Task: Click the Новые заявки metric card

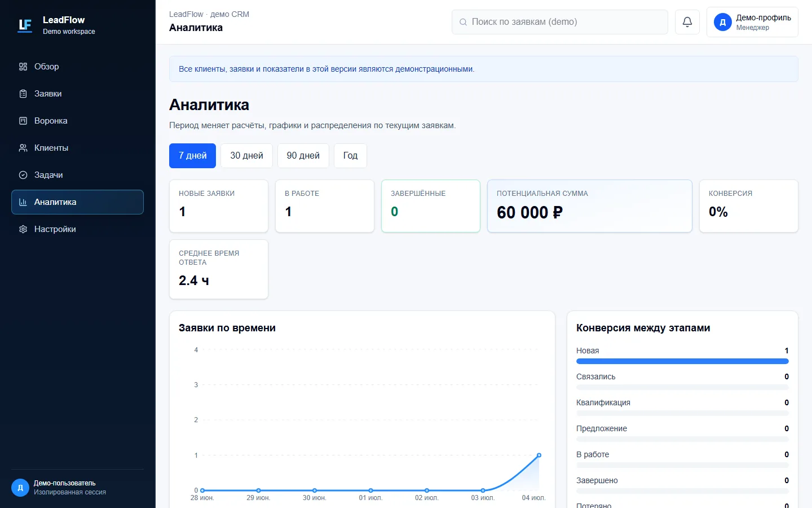Action: (219, 206)
